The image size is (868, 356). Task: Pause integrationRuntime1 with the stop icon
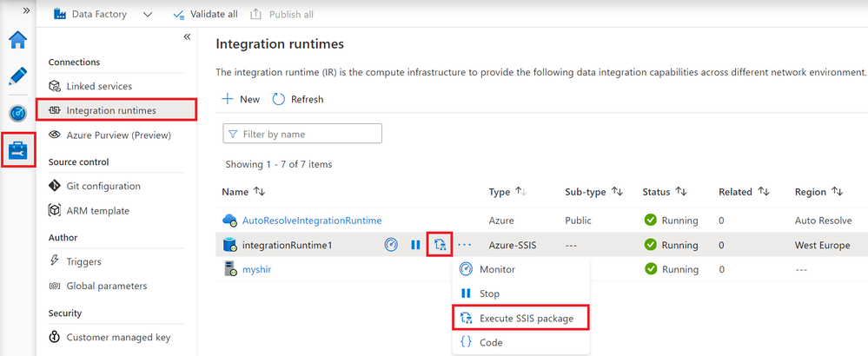tap(416, 246)
